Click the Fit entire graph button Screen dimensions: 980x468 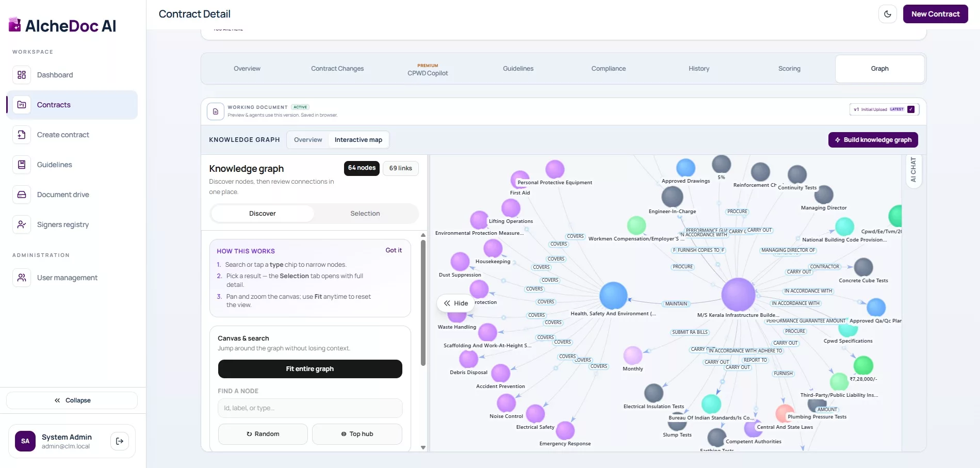pyautogui.click(x=310, y=369)
